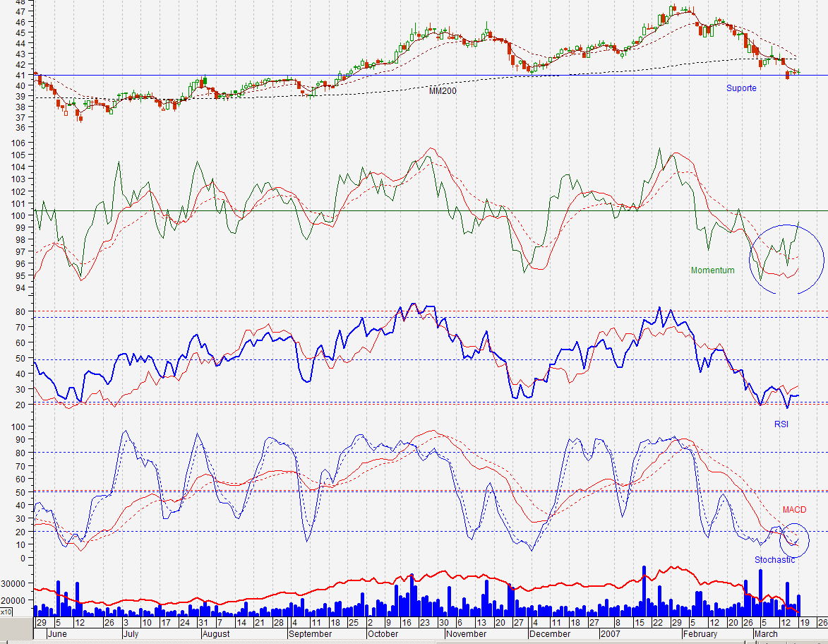Click the 20000 volume axis value

point(13,601)
